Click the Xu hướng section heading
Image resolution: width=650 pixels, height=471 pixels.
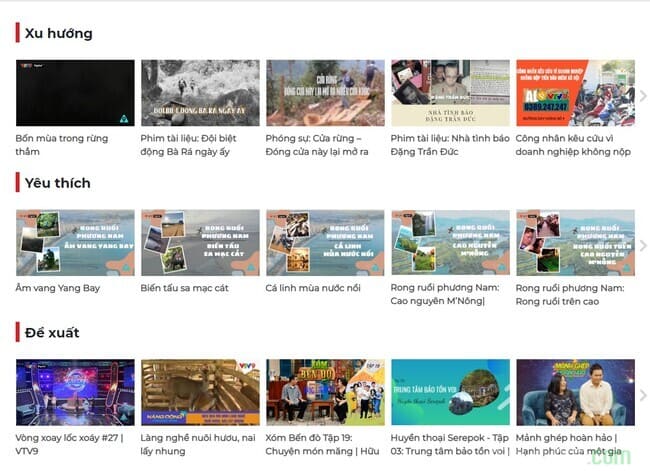tap(58, 33)
